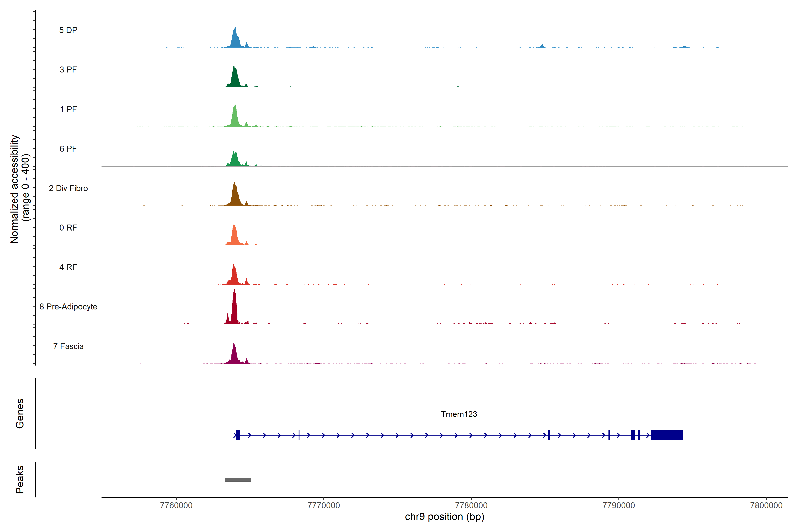The image size is (798, 532).
Task: Click the 7780000 axis tick label
Action: click(471, 505)
